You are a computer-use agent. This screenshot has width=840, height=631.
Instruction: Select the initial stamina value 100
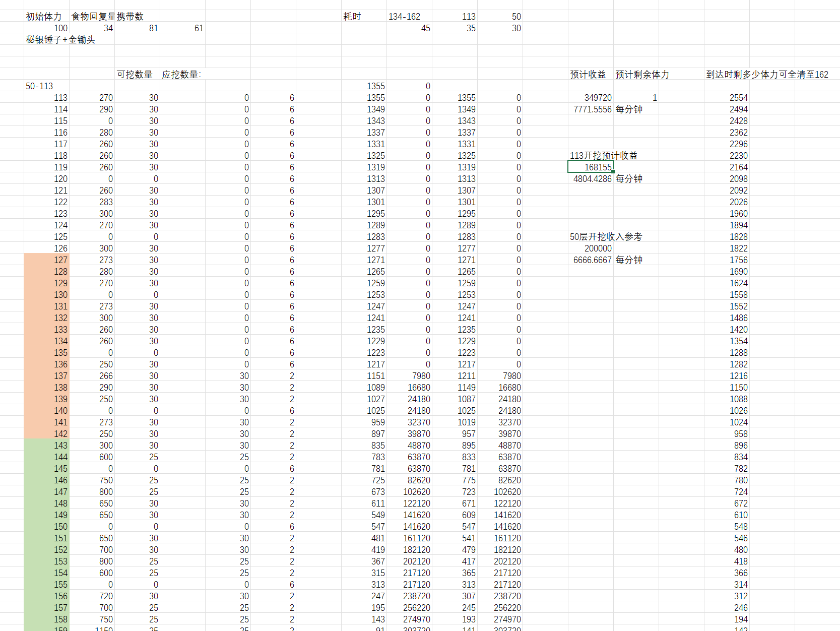pyautogui.click(x=46, y=28)
